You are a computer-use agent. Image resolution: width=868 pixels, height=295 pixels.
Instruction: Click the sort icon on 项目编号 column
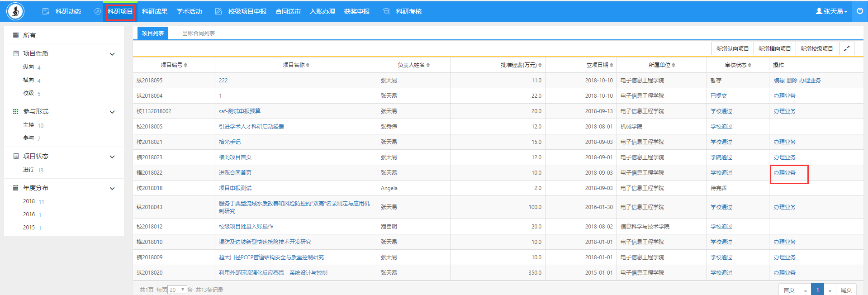click(x=185, y=65)
